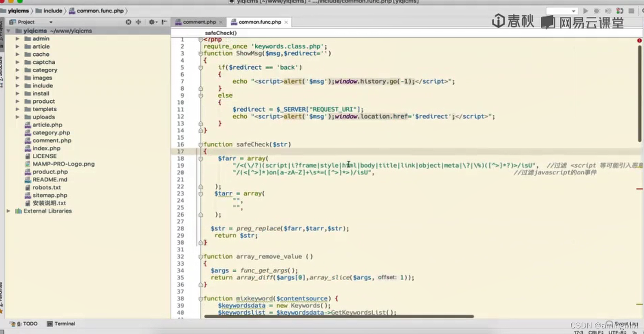Click the safeCheck() breadcrumb in editor

coord(221,33)
